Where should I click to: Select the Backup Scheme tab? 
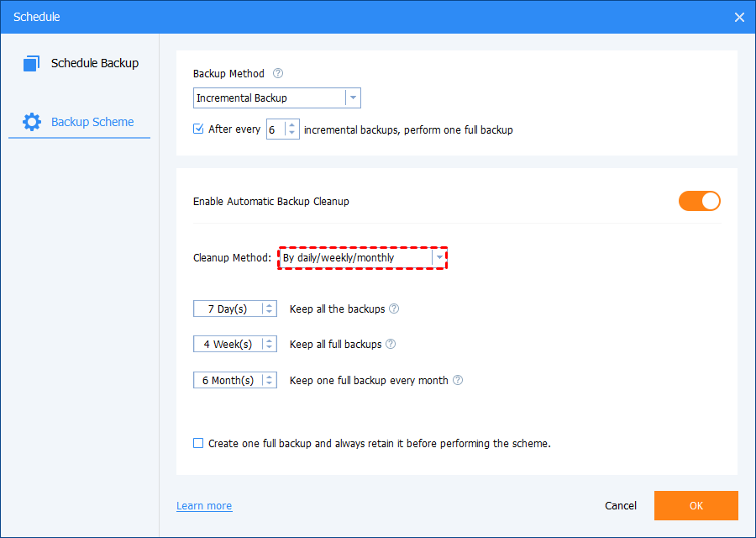[92, 122]
